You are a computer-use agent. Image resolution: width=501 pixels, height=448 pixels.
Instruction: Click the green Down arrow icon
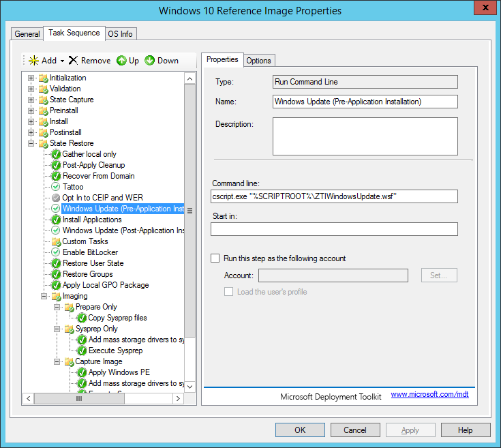149,61
